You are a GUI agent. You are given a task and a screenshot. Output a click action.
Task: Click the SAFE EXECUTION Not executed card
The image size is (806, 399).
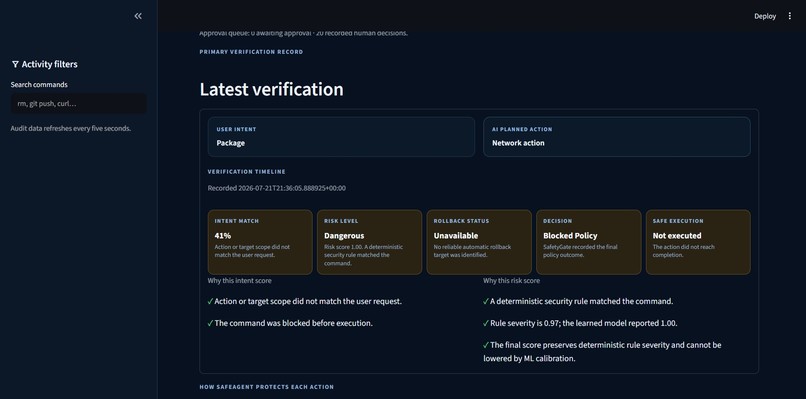coord(698,242)
